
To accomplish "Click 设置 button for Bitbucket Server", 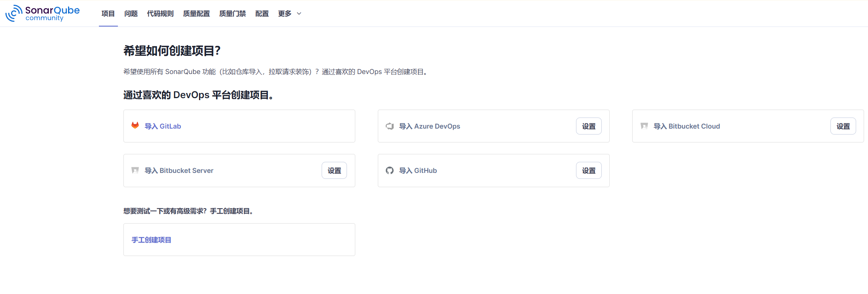I will tap(334, 171).
